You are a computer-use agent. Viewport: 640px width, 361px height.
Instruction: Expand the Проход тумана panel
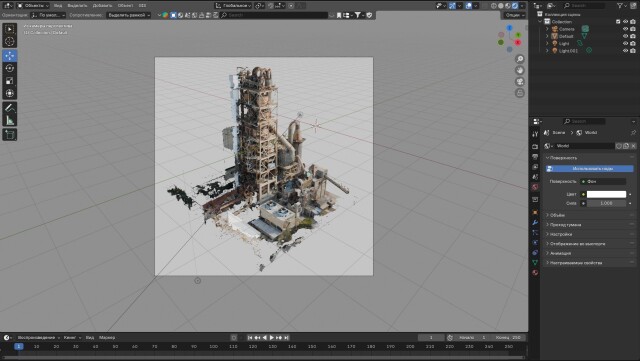pyautogui.click(x=590, y=225)
